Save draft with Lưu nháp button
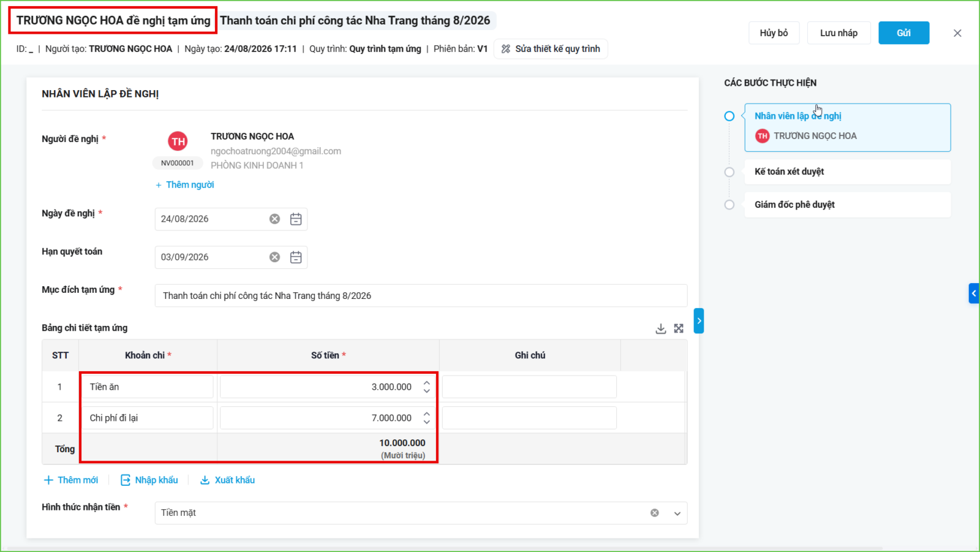Screen dimensions: 980x552 tap(839, 33)
